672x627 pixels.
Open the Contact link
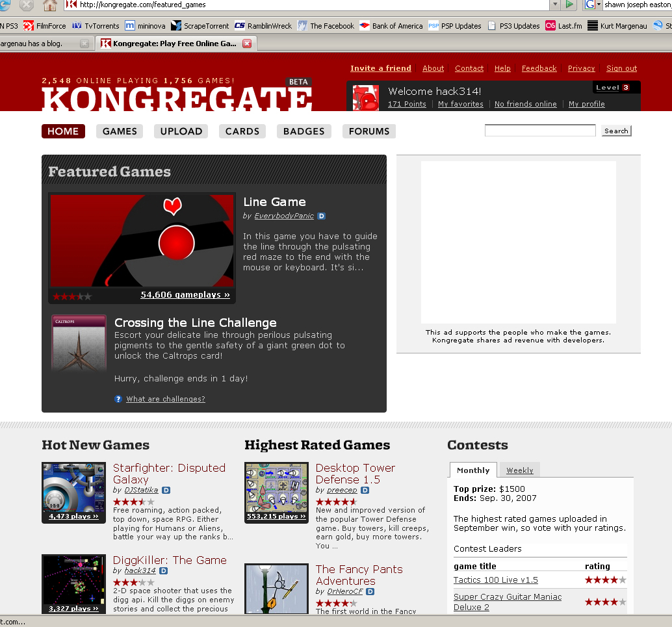pyautogui.click(x=469, y=68)
